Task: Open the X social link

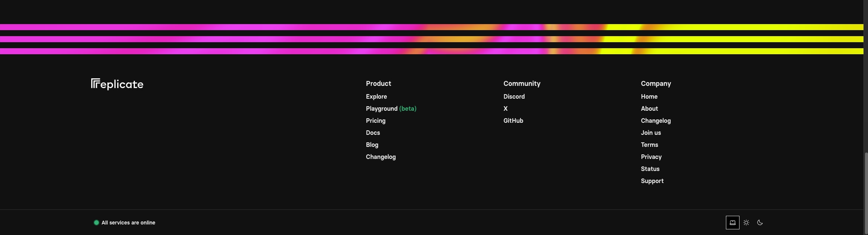Action: coord(505,108)
